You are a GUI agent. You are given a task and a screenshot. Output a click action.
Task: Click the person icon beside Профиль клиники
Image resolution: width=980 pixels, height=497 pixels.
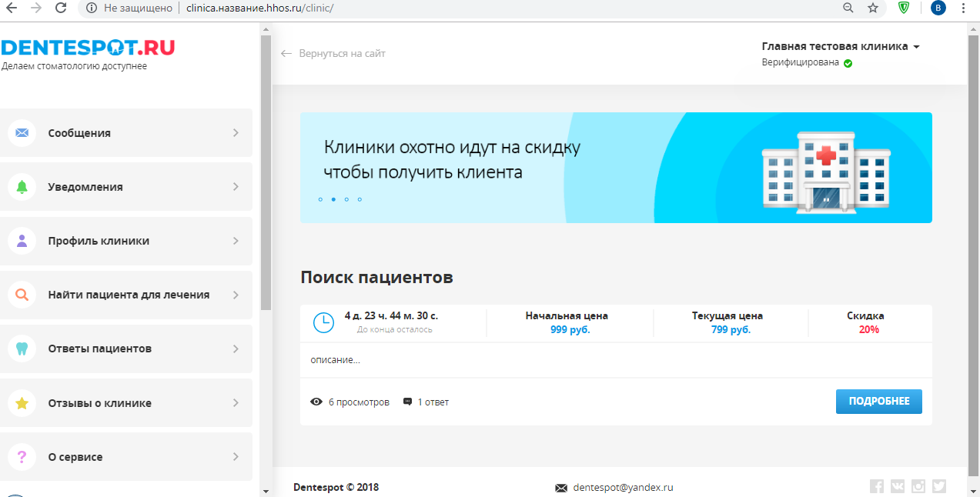pos(22,241)
